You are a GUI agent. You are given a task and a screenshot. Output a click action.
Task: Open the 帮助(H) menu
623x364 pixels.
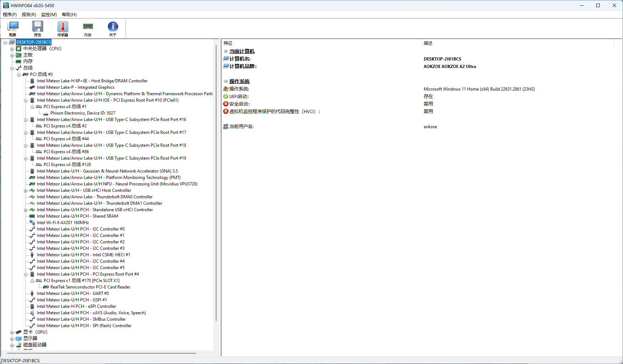(69, 15)
